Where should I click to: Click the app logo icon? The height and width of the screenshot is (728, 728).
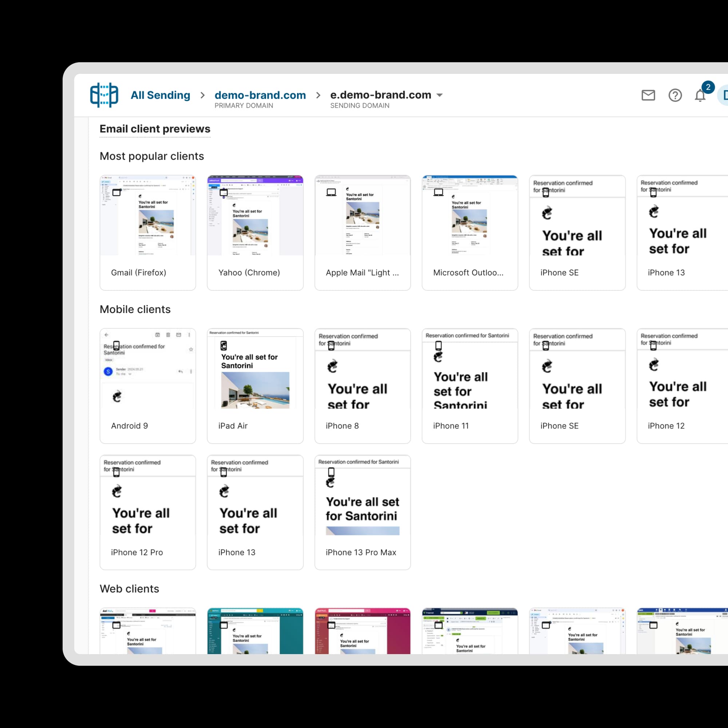click(x=104, y=95)
